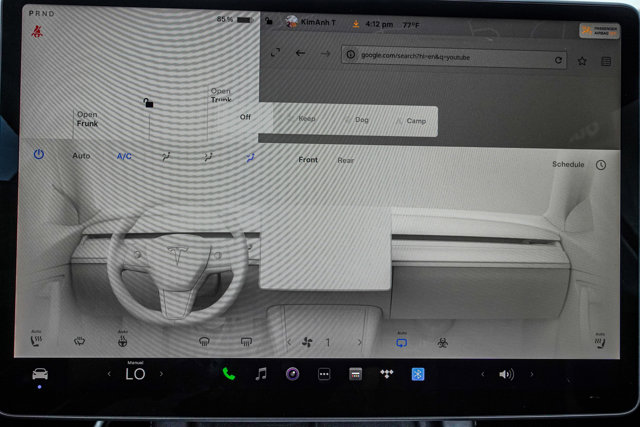
Task: Select windshield airflow vent mode
Action: [x=166, y=156]
